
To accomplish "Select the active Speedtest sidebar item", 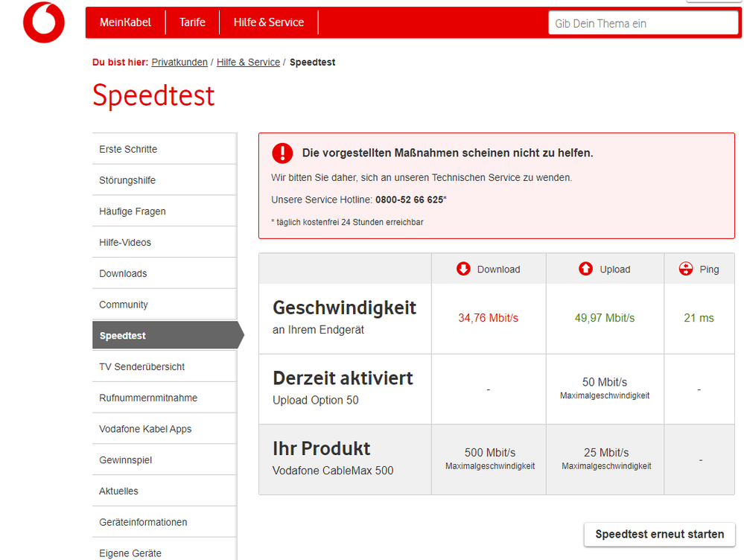I will (x=168, y=336).
